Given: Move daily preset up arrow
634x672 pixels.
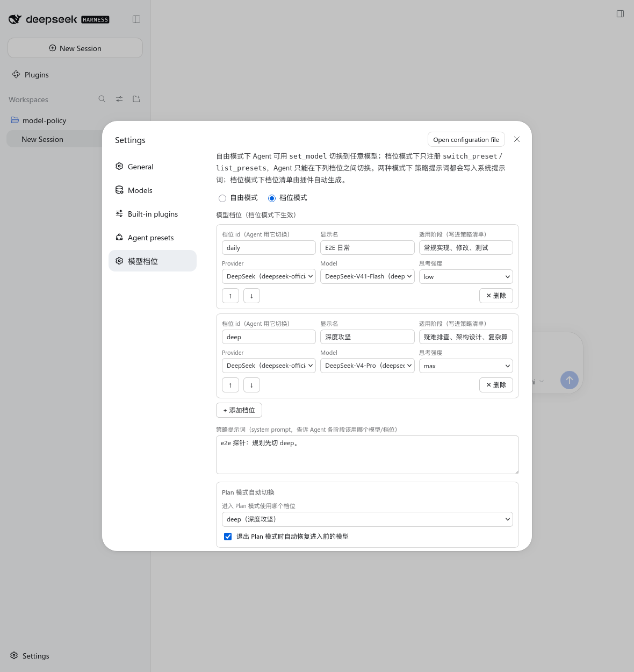Looking at the screenshot, I should click(230, 296).
